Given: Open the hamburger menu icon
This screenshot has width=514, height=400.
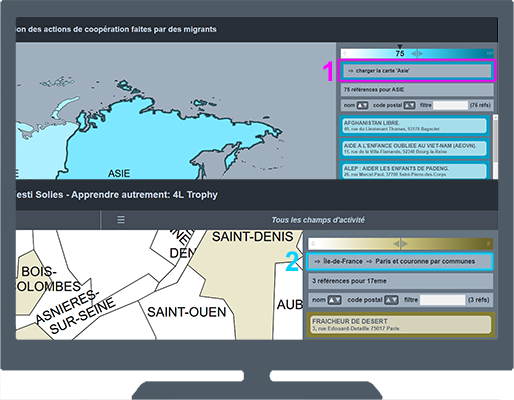Looking at the screenshot, I should coord(121,220).
